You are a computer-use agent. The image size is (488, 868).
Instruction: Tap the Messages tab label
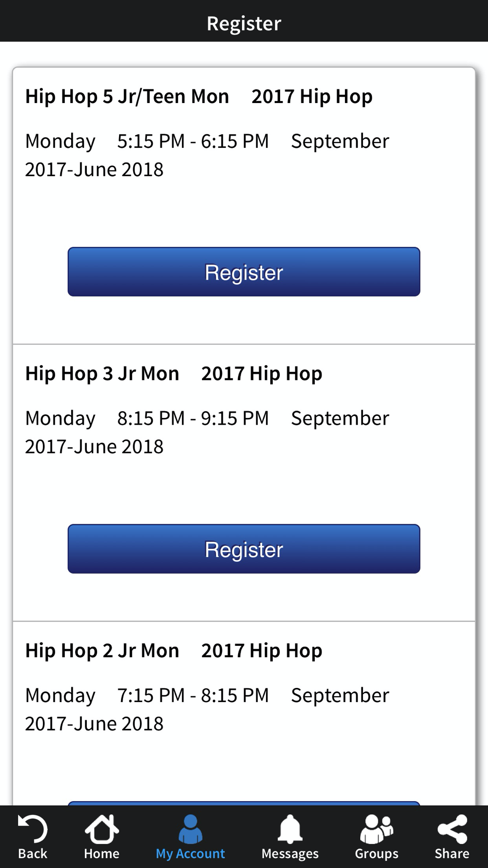tap(290, 854)
